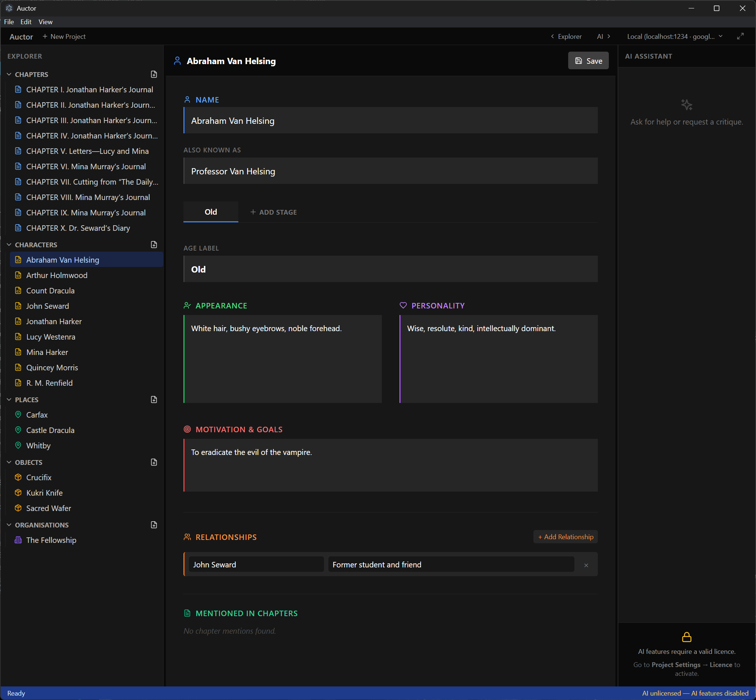Click the Also Known As input field
The image size is (756, 700).
coord(390,171)
